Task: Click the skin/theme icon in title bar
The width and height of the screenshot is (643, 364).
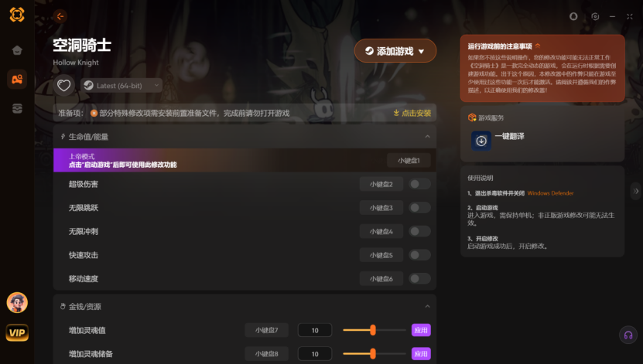Action: pos(573,16)
